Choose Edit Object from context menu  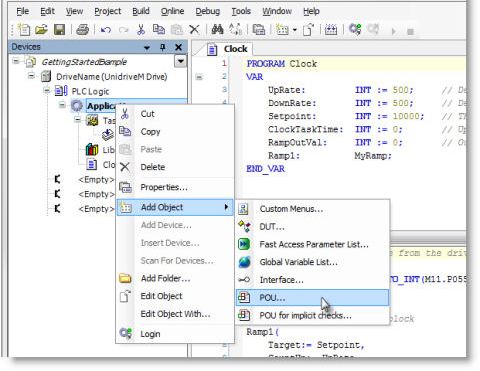175,296
